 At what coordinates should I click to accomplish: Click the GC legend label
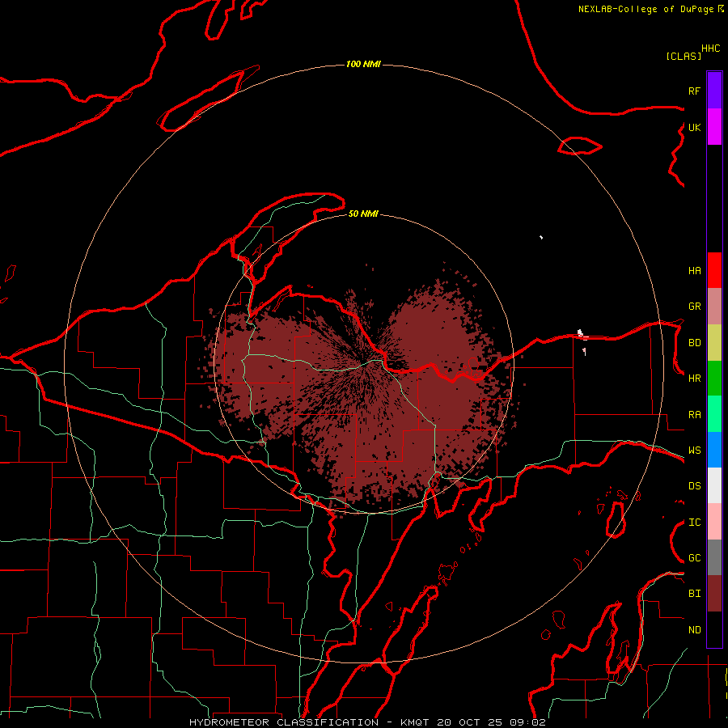tap(694, 558)
